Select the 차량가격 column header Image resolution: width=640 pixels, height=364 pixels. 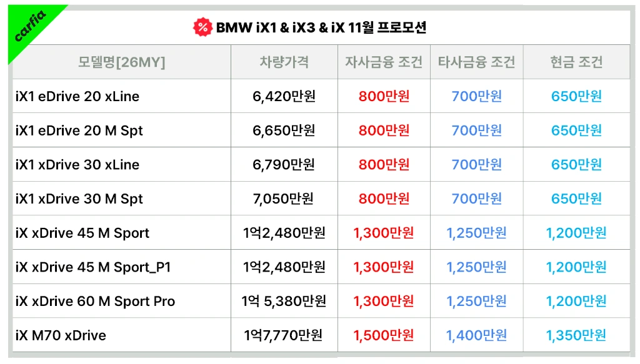(284, 62)
